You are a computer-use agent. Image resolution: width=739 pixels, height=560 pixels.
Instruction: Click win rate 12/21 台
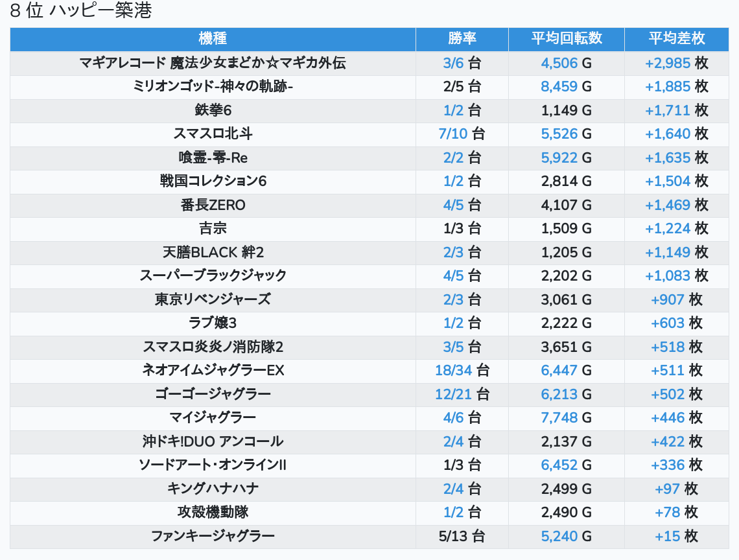click(x=462, y=394)
